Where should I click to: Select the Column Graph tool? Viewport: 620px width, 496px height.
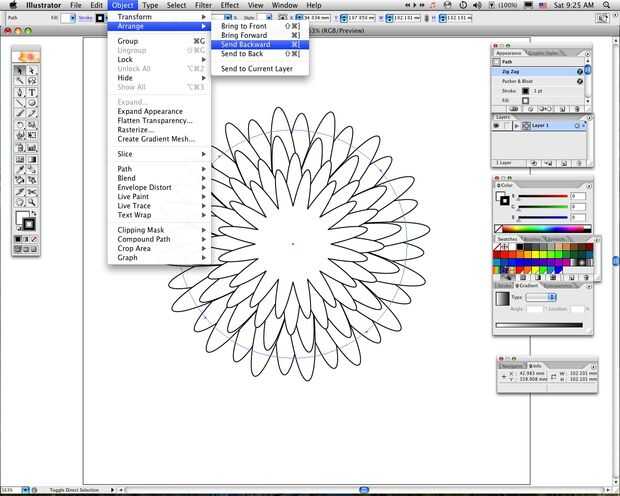tap(32, 148)
